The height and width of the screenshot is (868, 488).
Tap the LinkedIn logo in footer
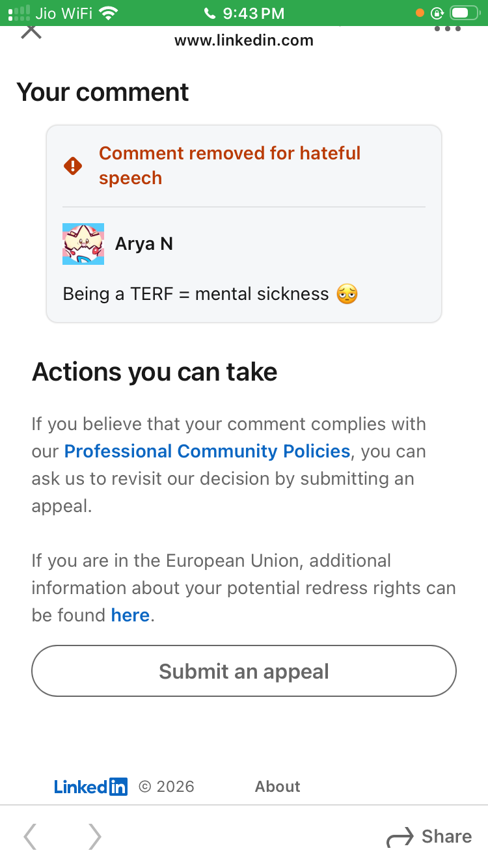coord(90,787)
